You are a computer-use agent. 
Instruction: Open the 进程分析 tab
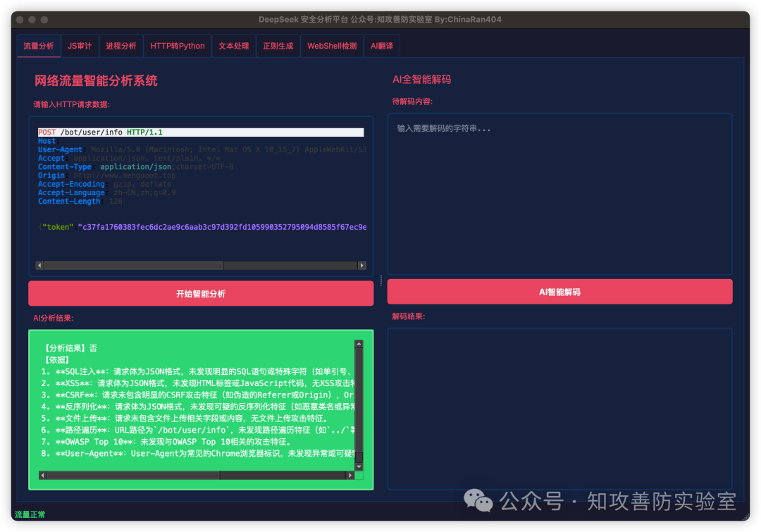coord(120,46)
